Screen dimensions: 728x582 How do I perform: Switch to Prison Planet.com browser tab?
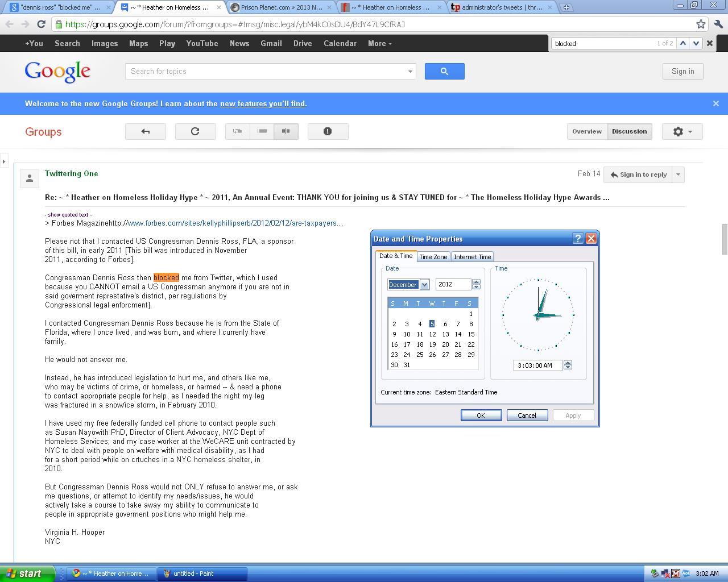pos(281,7)
